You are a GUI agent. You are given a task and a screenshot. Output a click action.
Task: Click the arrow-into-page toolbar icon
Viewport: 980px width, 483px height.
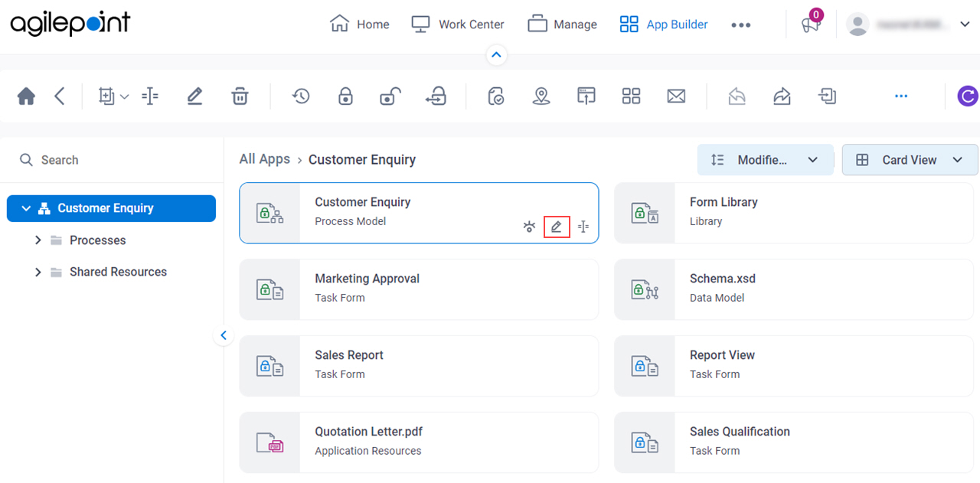827,96
